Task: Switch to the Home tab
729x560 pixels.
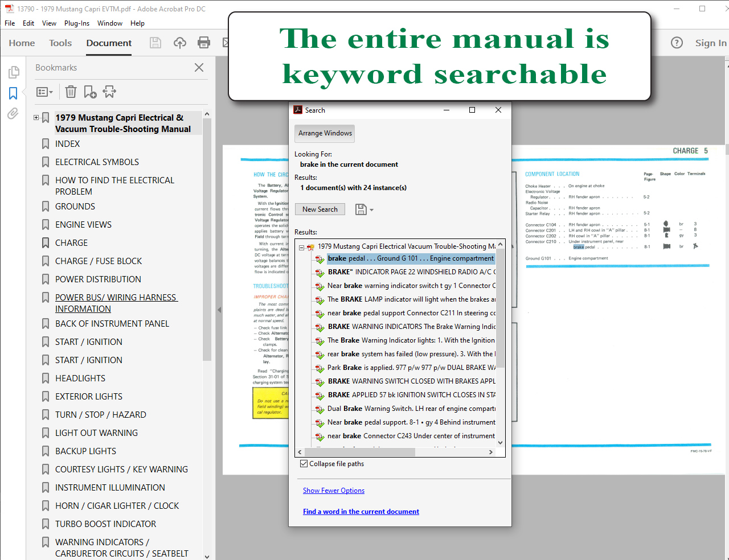Action: (x=22, y=43)
